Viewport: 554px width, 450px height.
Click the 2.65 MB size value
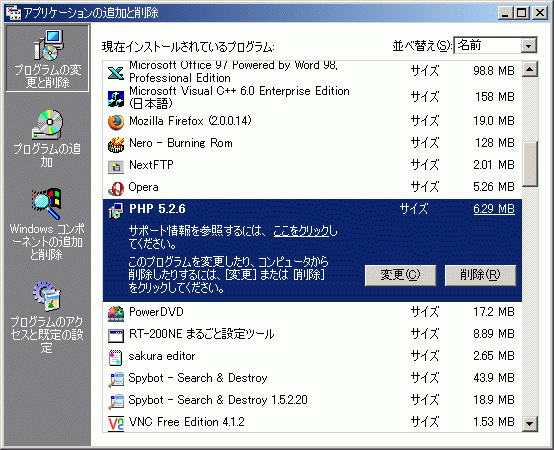click(x=494, y=356)
